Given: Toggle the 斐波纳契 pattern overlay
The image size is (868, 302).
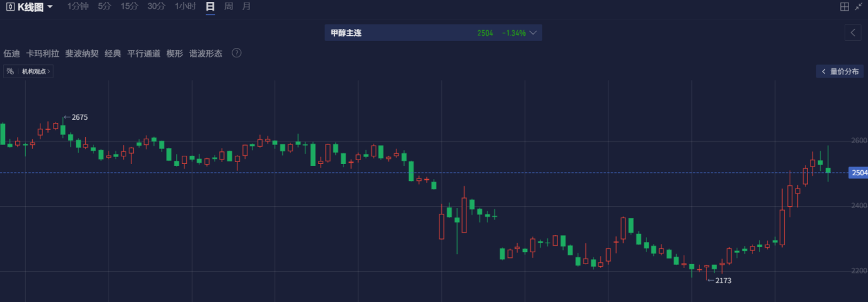Looking at the screenshot, I should [81, 54].
